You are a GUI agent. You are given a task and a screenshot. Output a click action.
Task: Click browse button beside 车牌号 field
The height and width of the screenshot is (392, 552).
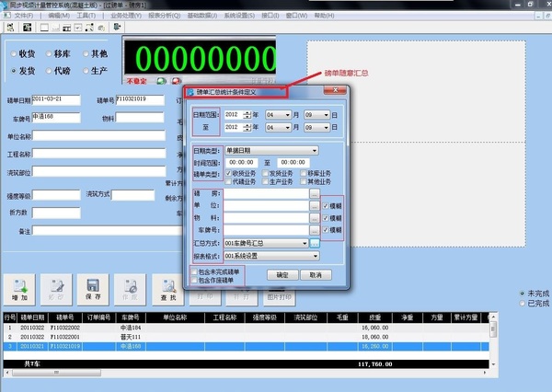pyautogui.click(x=315, y=229)
